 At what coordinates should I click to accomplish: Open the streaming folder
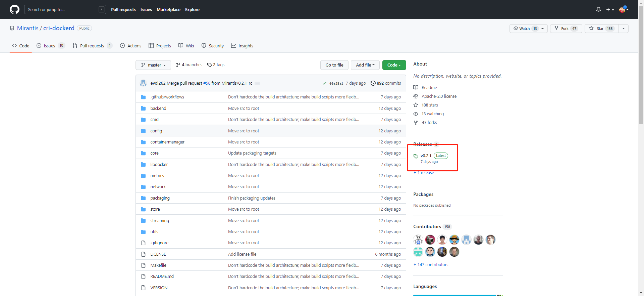160,220
